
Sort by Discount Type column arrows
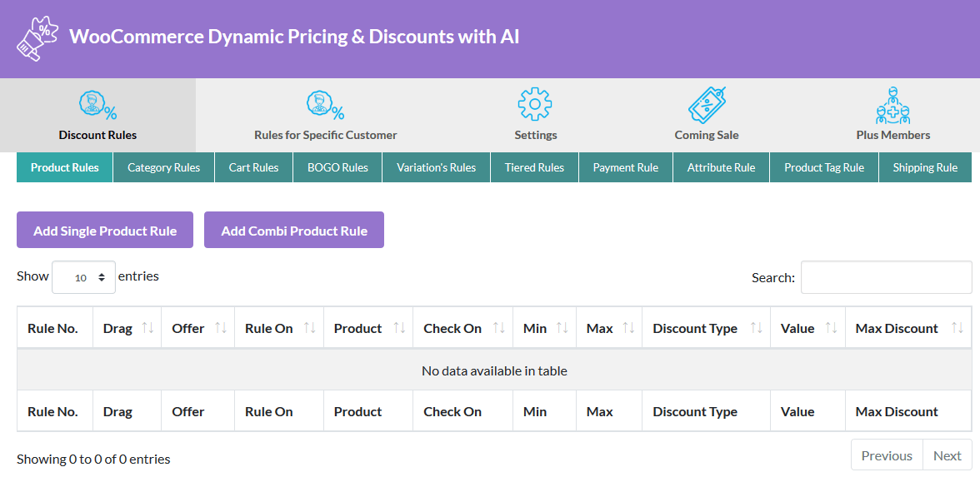click(x=757, y=328)
